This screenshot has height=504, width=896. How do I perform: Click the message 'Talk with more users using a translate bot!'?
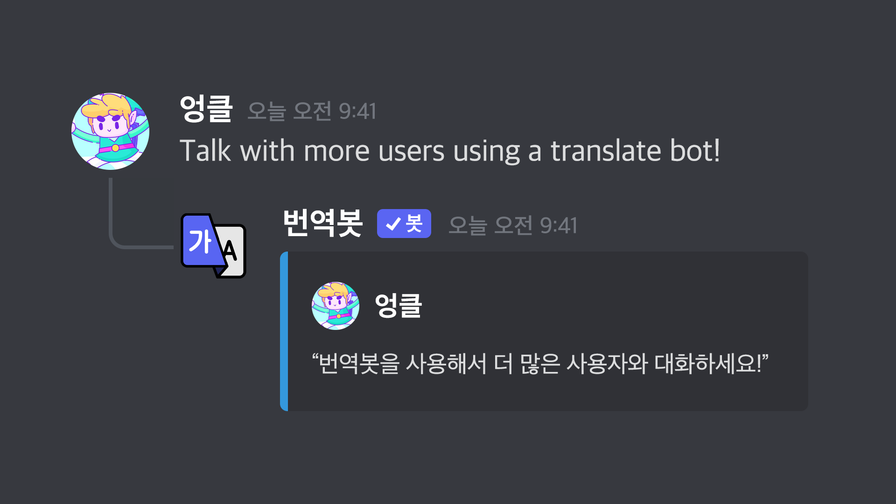coord(450,151)
